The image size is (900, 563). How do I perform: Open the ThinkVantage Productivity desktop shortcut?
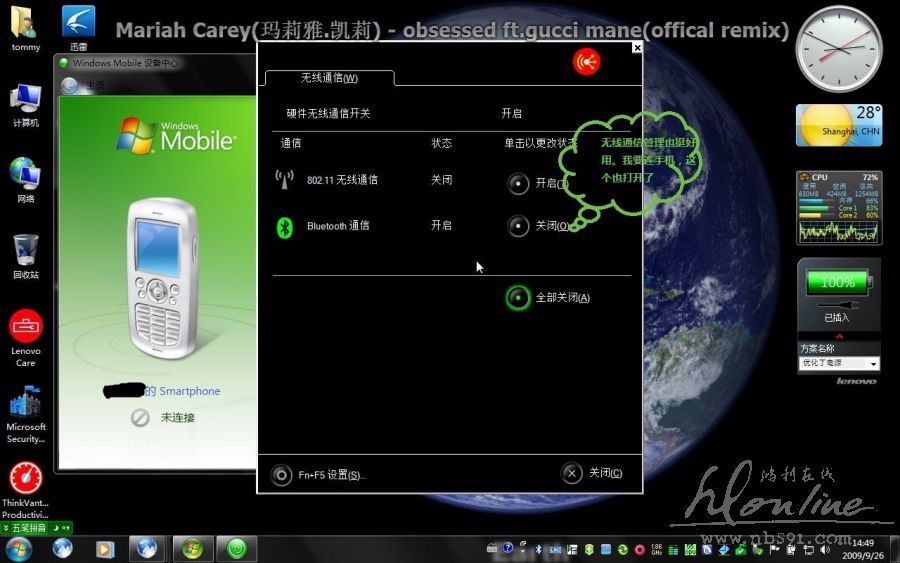point(25,491)
